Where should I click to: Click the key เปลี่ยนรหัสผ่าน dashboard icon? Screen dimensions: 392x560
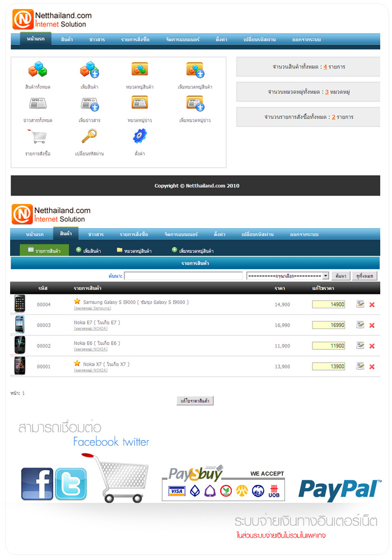click(x=89, y=136)
